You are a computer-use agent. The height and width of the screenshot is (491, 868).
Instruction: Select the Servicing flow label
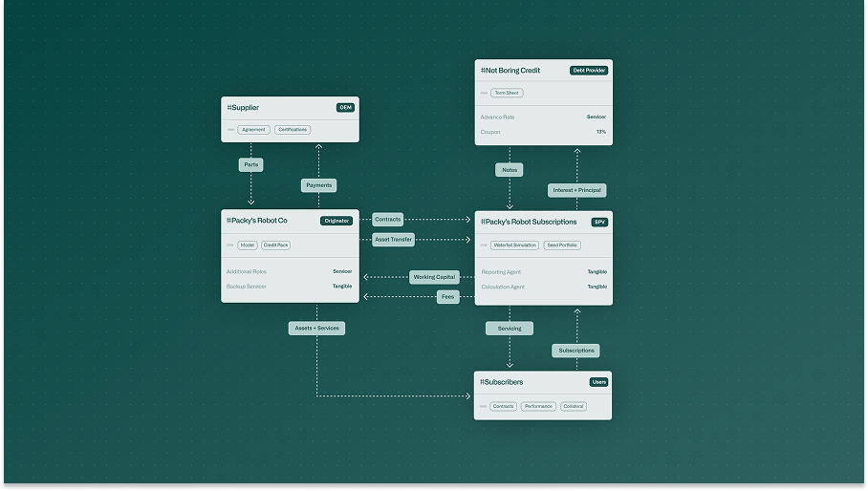(x=510, y=329)
